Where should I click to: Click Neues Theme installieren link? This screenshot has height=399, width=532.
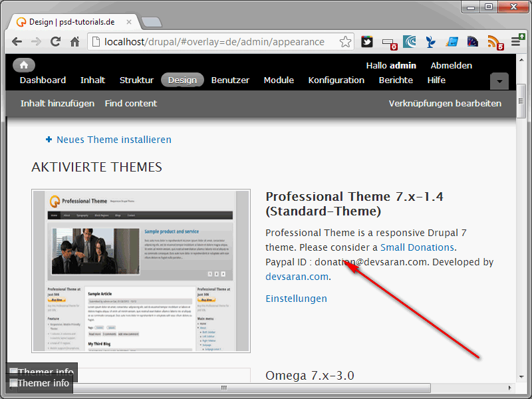pos(114,140)
